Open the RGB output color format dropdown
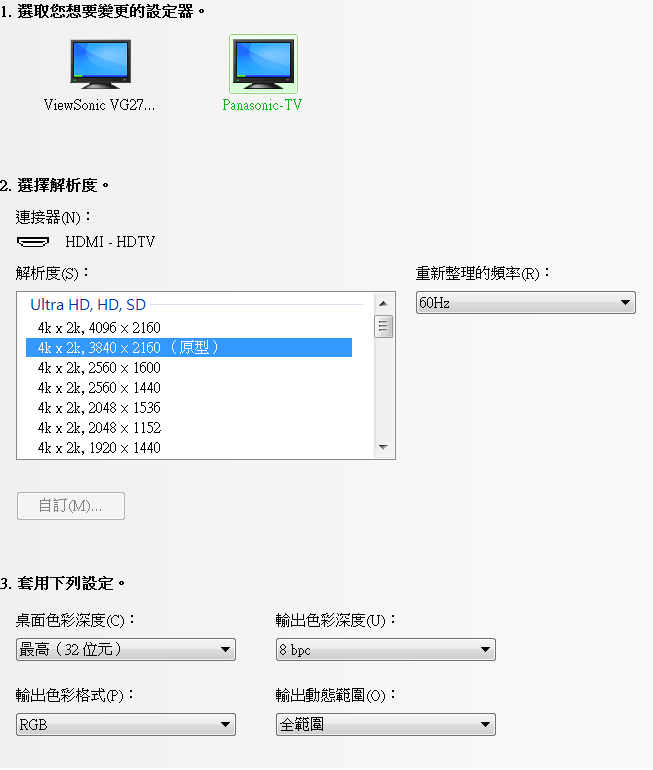Image resolution: width=653 pixels, height=770 pixels. (x=126, y=724)
